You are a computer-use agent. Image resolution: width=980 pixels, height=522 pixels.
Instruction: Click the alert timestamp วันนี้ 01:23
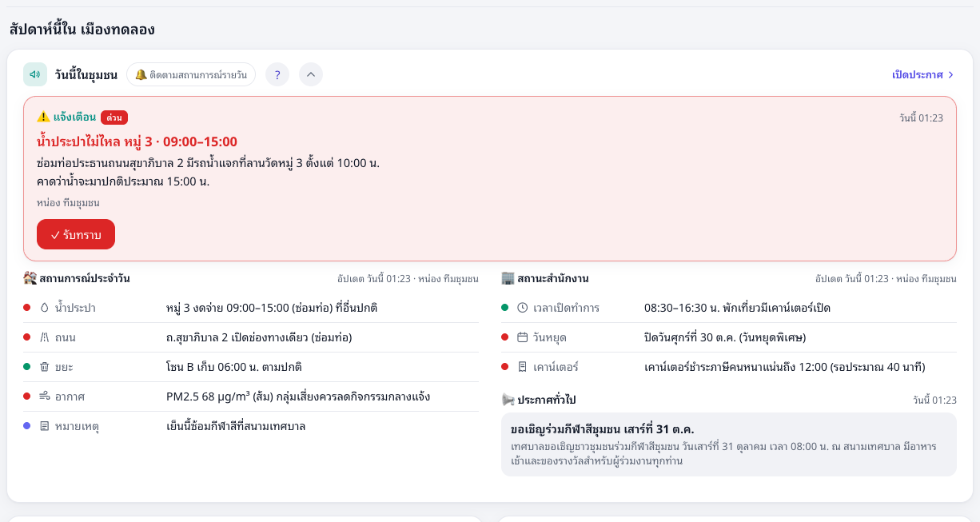click(921, 118)
